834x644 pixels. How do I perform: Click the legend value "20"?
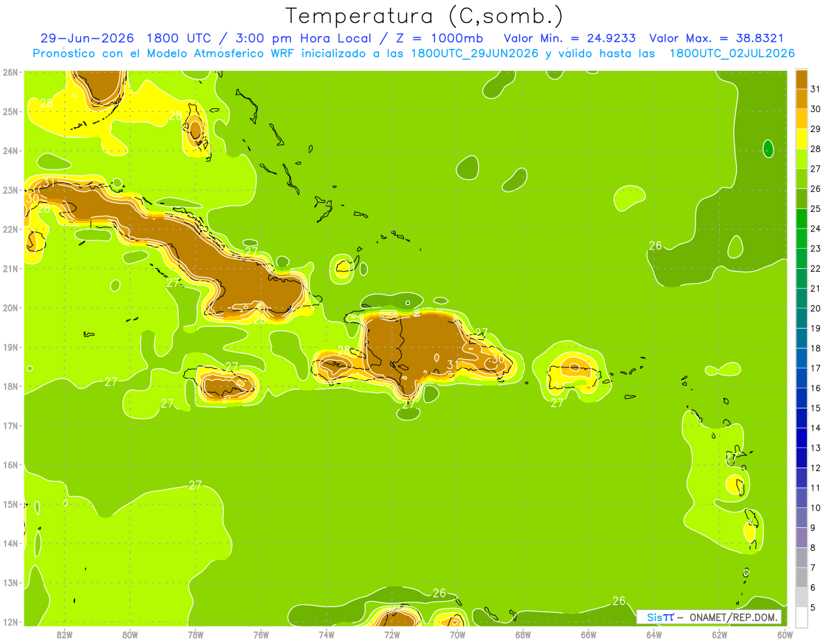pyautogui.click(x=815, y=308)
